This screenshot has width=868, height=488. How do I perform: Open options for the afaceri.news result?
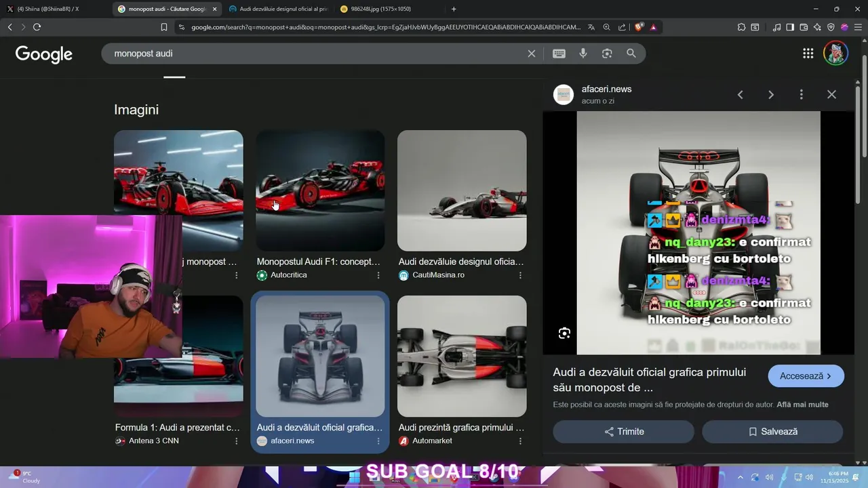(378, 441)
